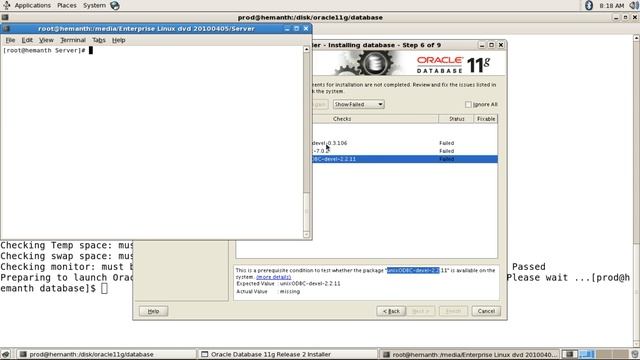Select the first workspace in switcher
Viewport: 640px width, 360px height.
(x=570, y=354)
